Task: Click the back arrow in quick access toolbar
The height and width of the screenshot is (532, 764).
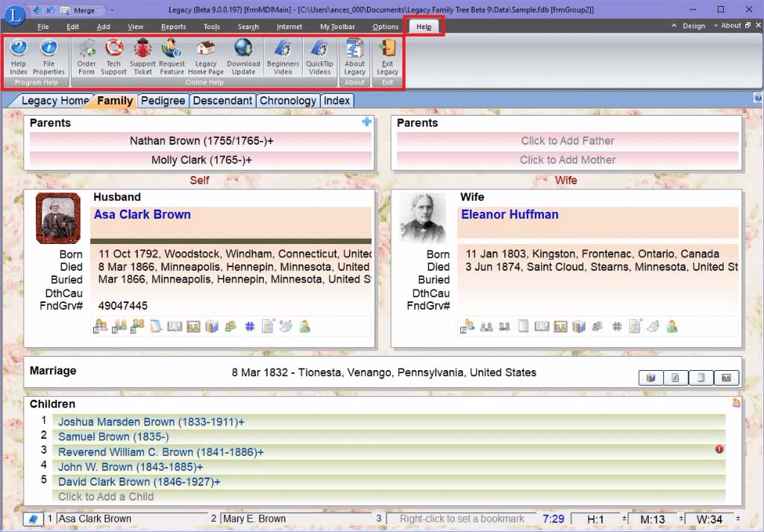Action: tap(39, 10)
